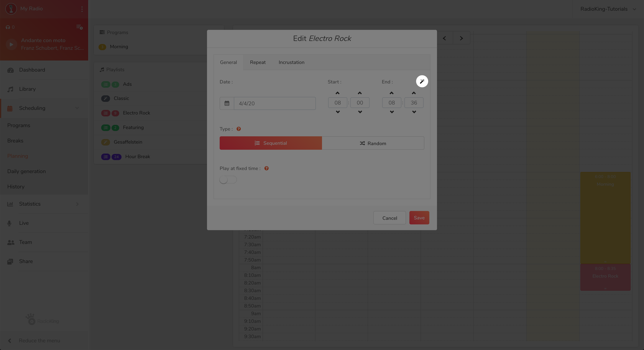Save the Electro Rock edit
This screenshot has height=350, width=644.
[419, 218]
